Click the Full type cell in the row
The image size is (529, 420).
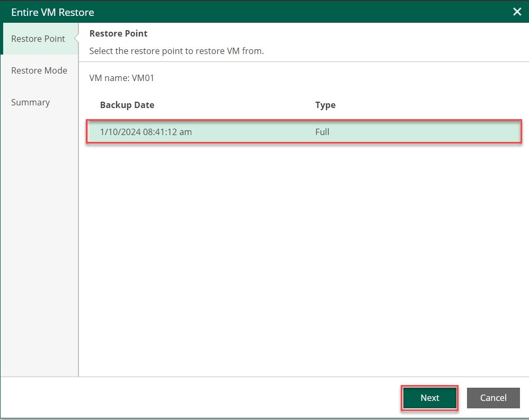coord(322,132)
